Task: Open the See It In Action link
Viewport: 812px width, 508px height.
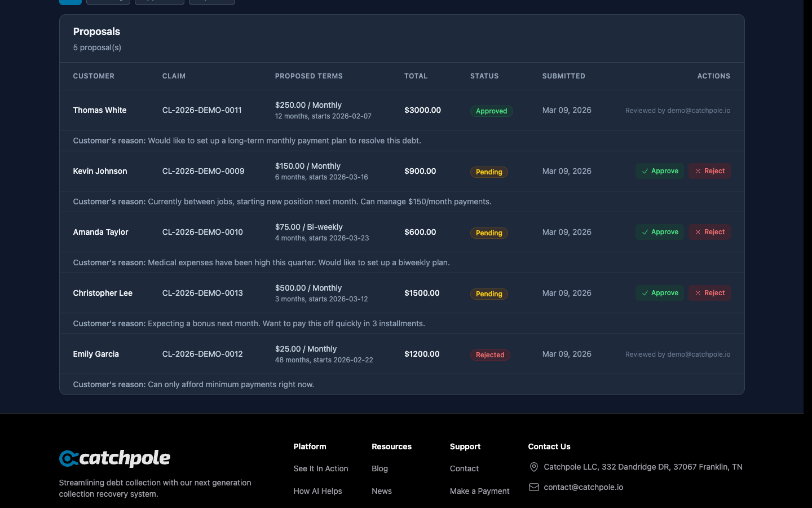Action: [320, 468]
